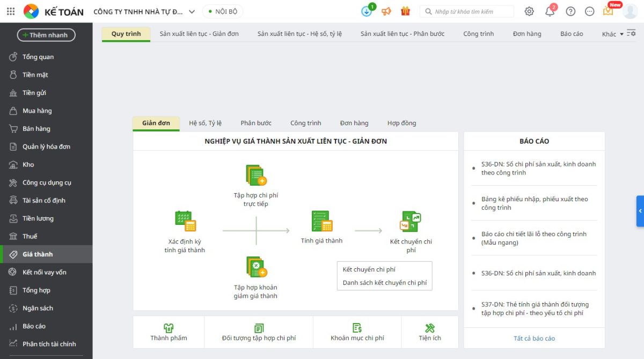Click the megaphone announcements icon
Image resolution: width=644 pixels, height=359 pixels.
[386, 11]
